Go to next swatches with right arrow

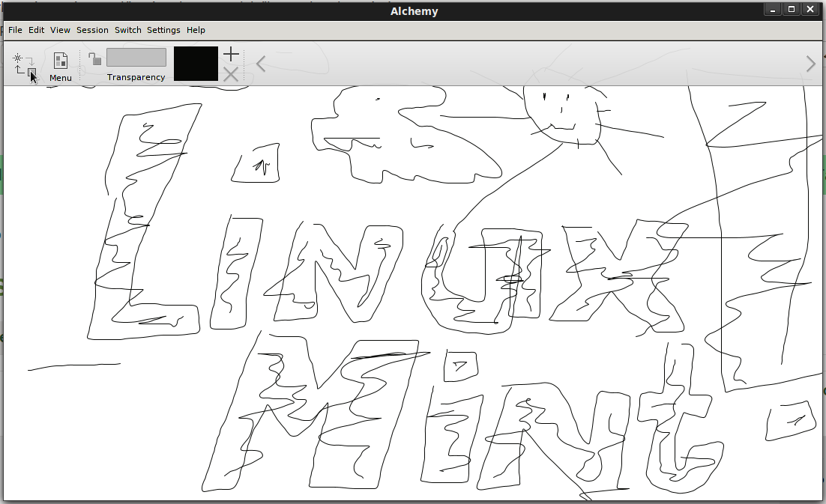pyautogui.click(x=811, y=64)
